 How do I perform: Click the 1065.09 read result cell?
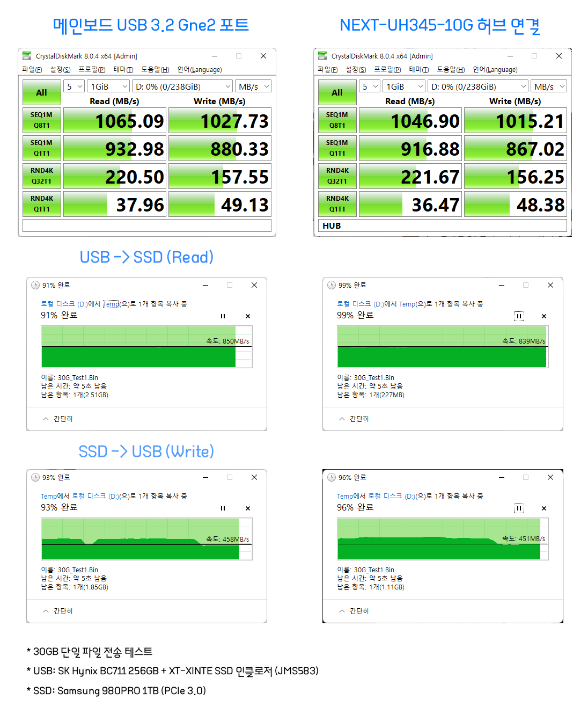114,120
